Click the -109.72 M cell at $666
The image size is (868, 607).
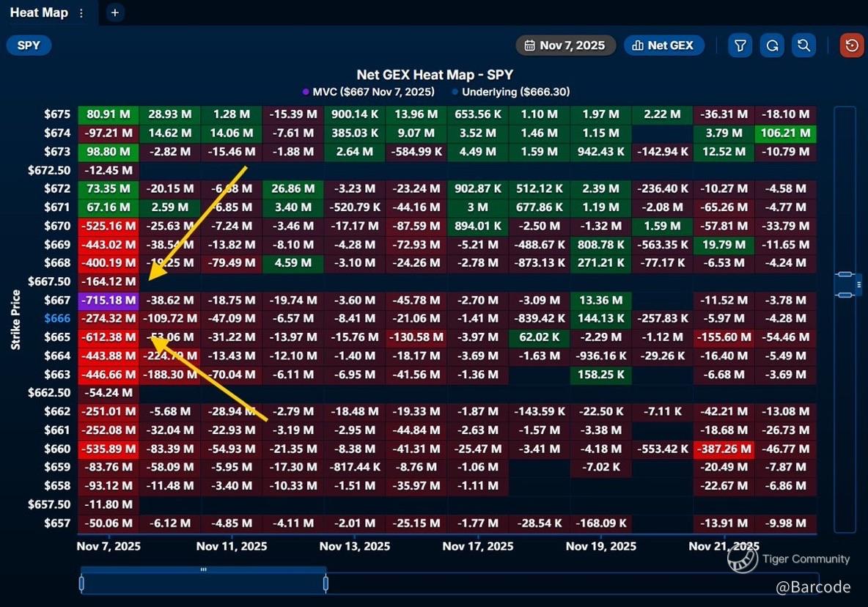point(170,318)
